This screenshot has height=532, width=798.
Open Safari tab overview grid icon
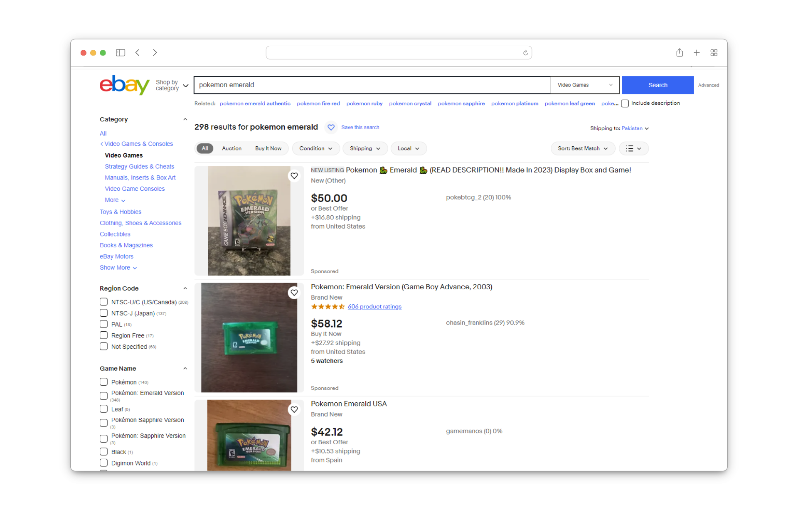tap(714, 53)
